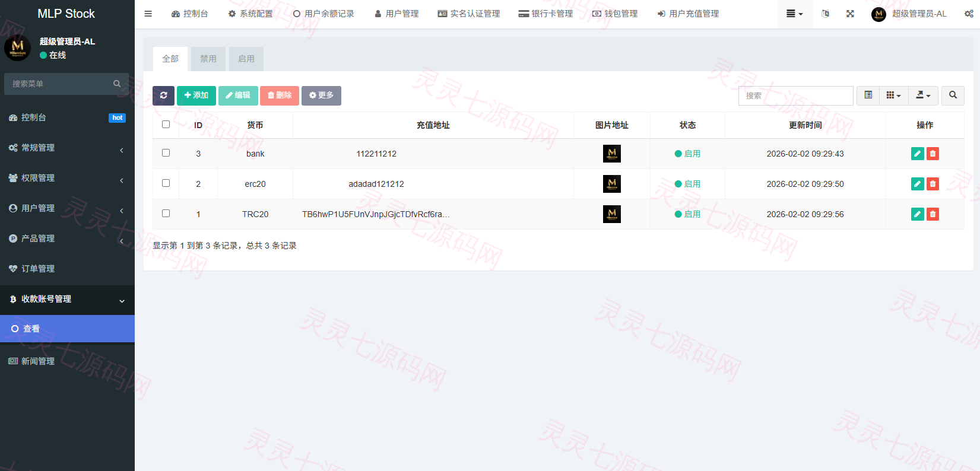Delete the erc20 row with trash icon
Image resolution: width=980 pixels, height=471 pixels.
933,184
